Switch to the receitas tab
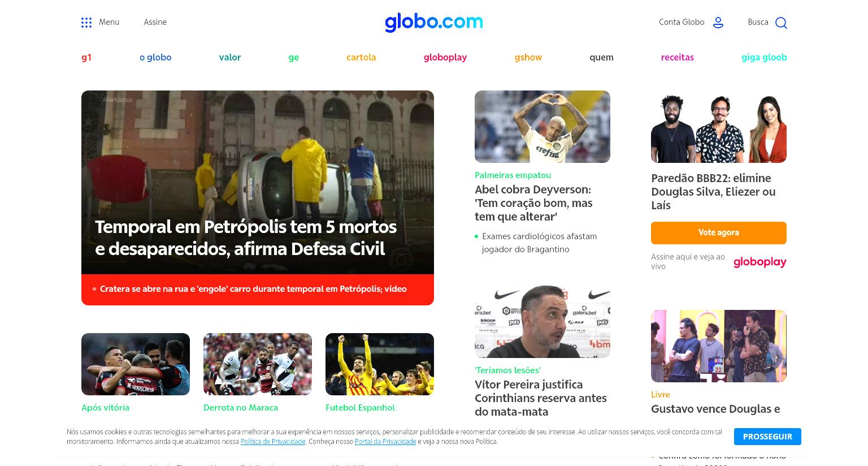 677,57
